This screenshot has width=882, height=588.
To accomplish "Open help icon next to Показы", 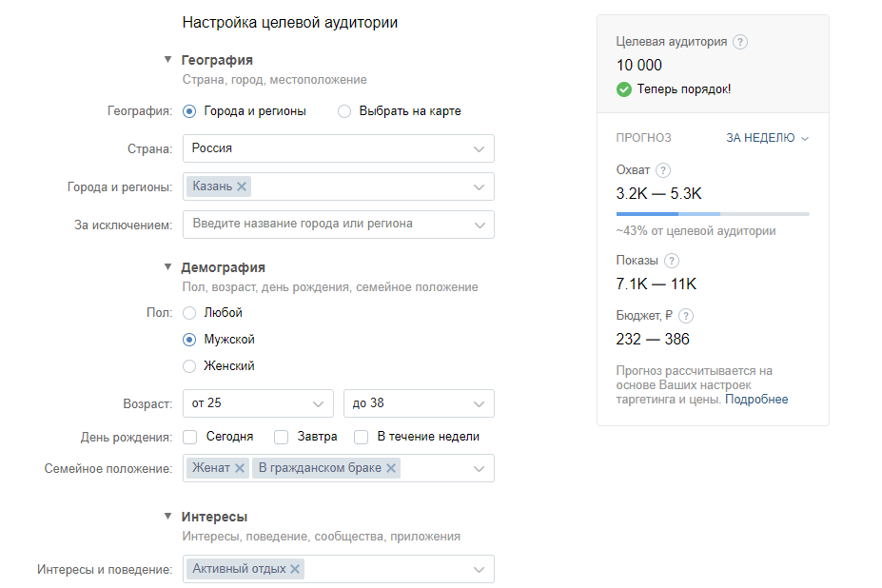I will pos(671,261).
